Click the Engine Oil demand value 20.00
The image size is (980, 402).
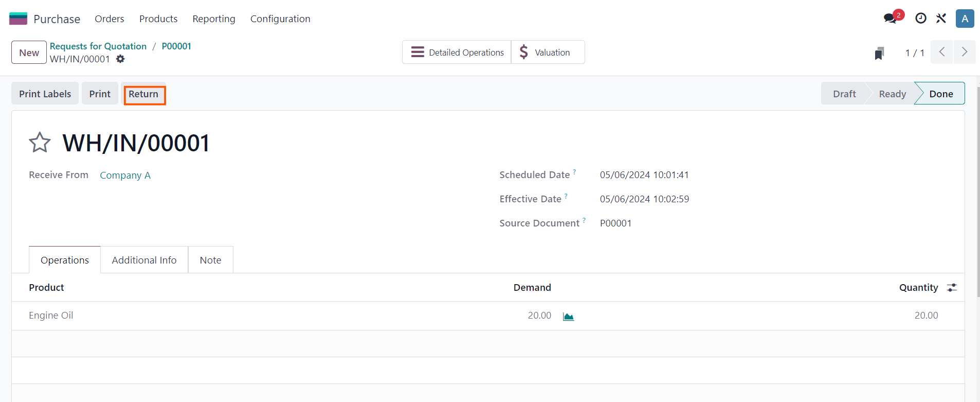pos(539,315)
